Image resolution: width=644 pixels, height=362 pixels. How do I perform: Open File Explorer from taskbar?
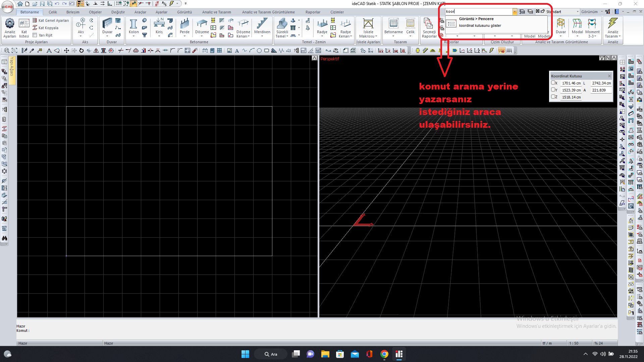click(x=325, y=354)
